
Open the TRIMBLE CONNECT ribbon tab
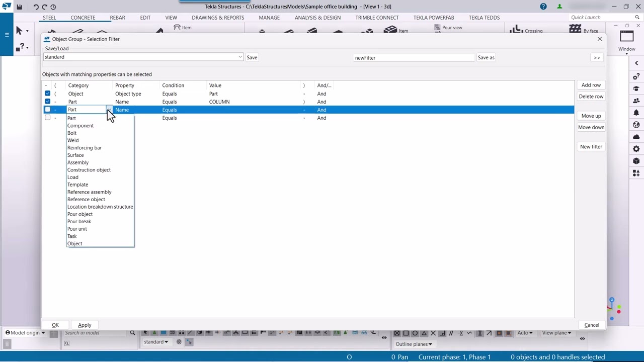coord(377,18)
